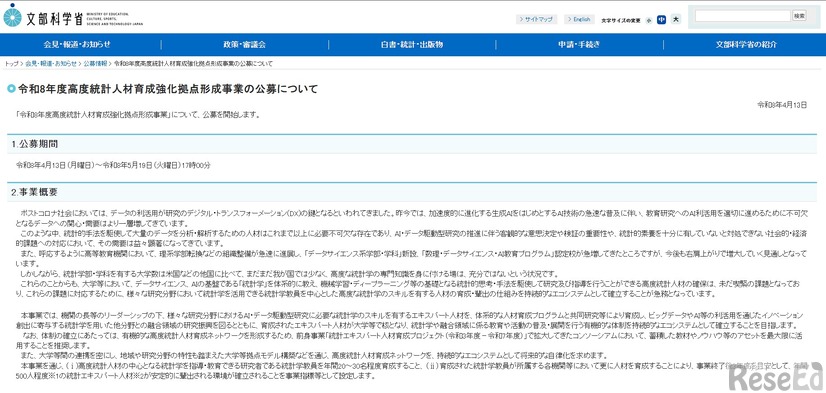Click the breadcrumb text 令和8年度高度統計人材育成強化拠点形成事業の公募について
Screen dimensions: 826x393
[x=193, y=64]
